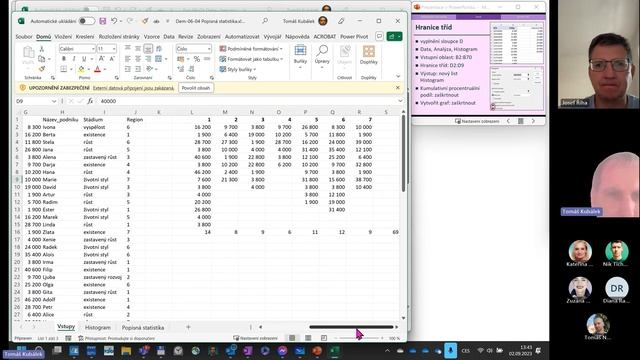Collapse the ribbon with the chevron
The height and width of the screenshot is (360, 640).
(398, 76)
